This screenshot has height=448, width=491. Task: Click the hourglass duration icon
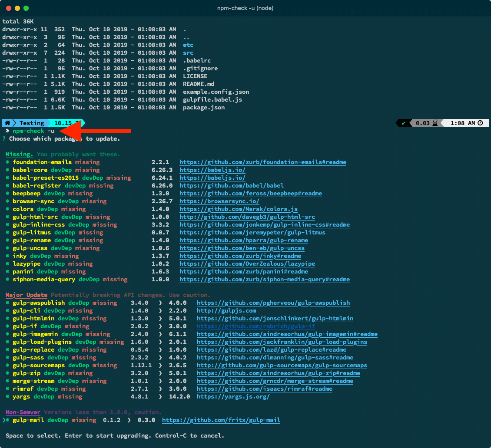(435, 123)
